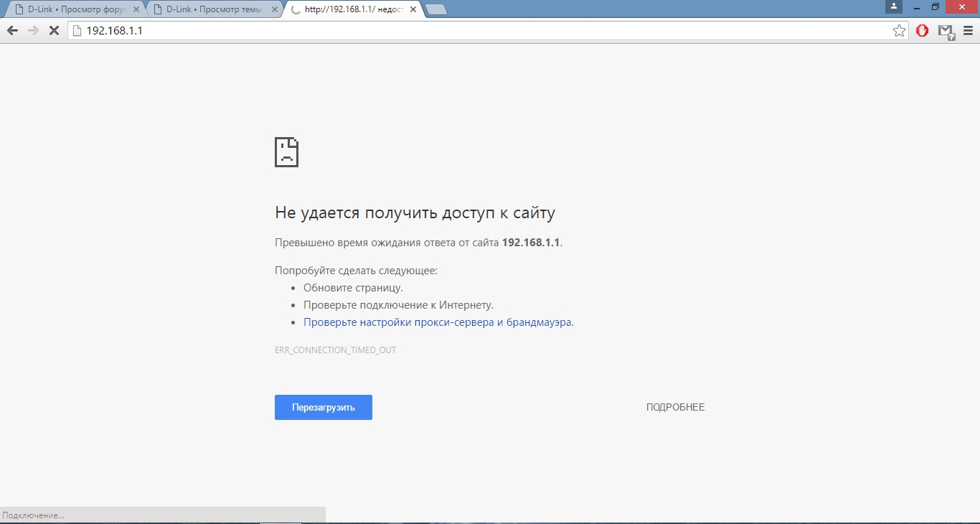The width and height of the screenshot is (980, 524).
Task: Close the 192.168.1.1 error tab
Action: tap(411, 9)
